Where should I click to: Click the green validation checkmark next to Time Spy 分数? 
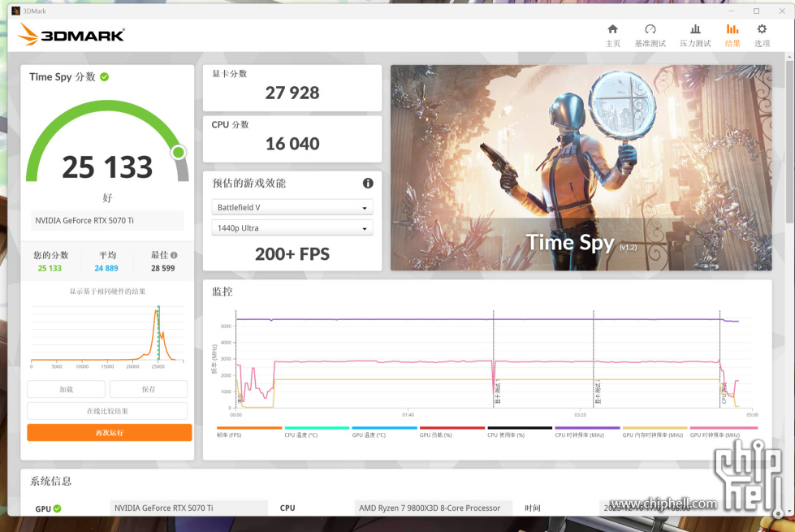[105, 77]
